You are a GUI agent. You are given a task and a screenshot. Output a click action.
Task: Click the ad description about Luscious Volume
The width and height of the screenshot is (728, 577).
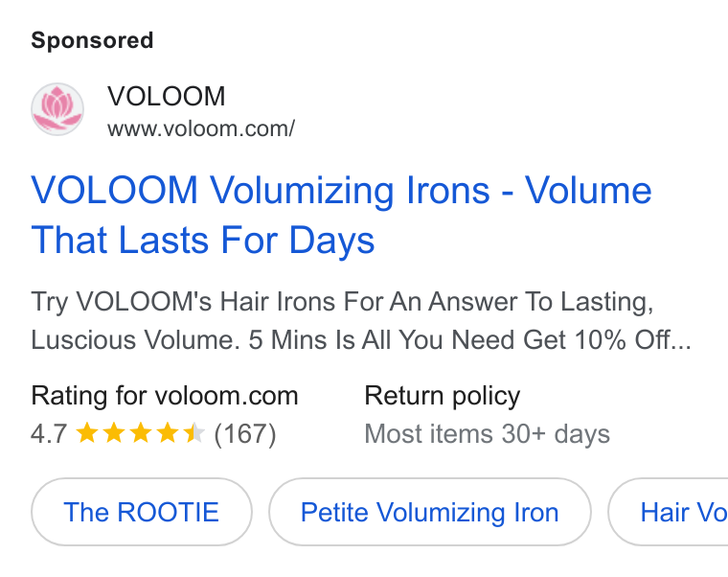pos(361,320)
